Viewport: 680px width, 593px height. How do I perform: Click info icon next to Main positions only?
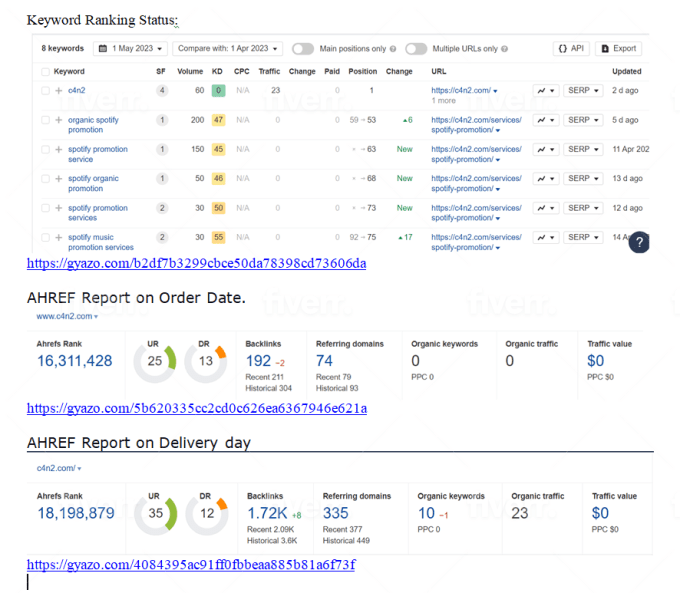[393, 49]
